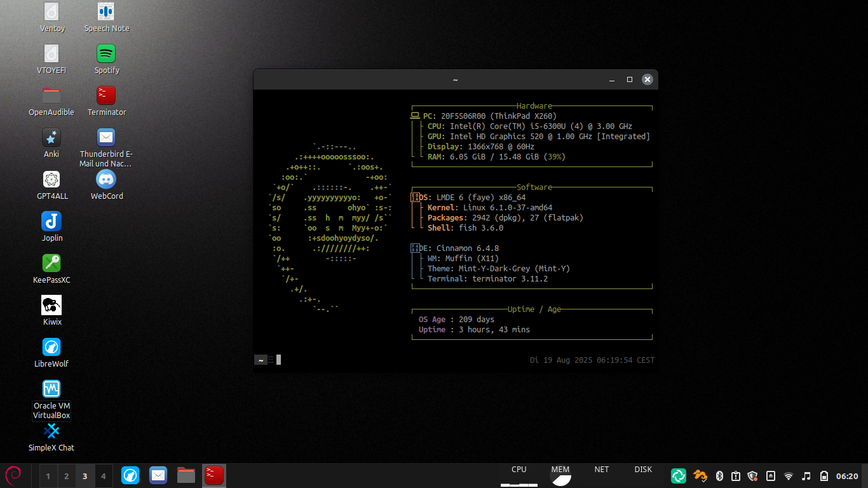
Task: Open LibreWolf from the taskbar launcher
Action: 130,475
